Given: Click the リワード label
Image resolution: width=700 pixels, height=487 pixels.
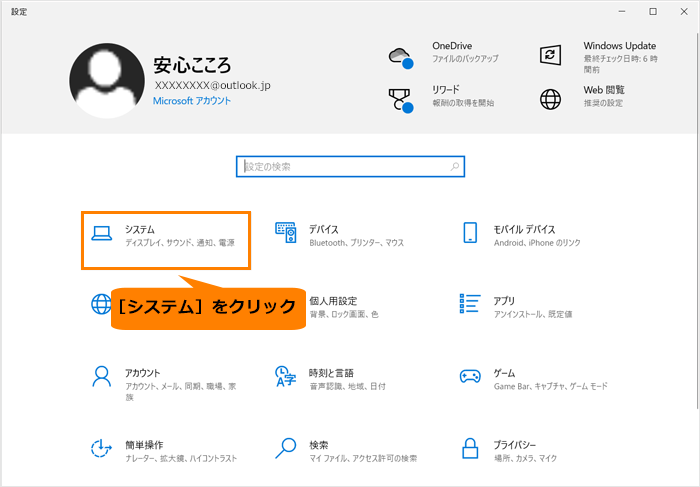Looking at the screenshot, I should (446, 90).
